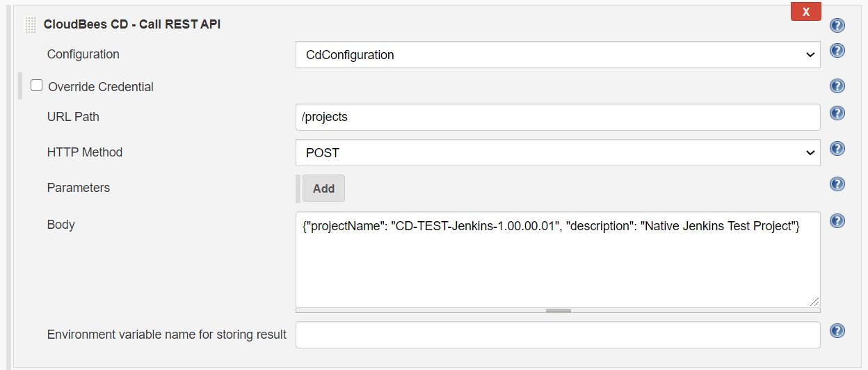The image size is (868, 370).
Task: Expand the HTTP Method dropdown set to POST
Action: point(558,152)
